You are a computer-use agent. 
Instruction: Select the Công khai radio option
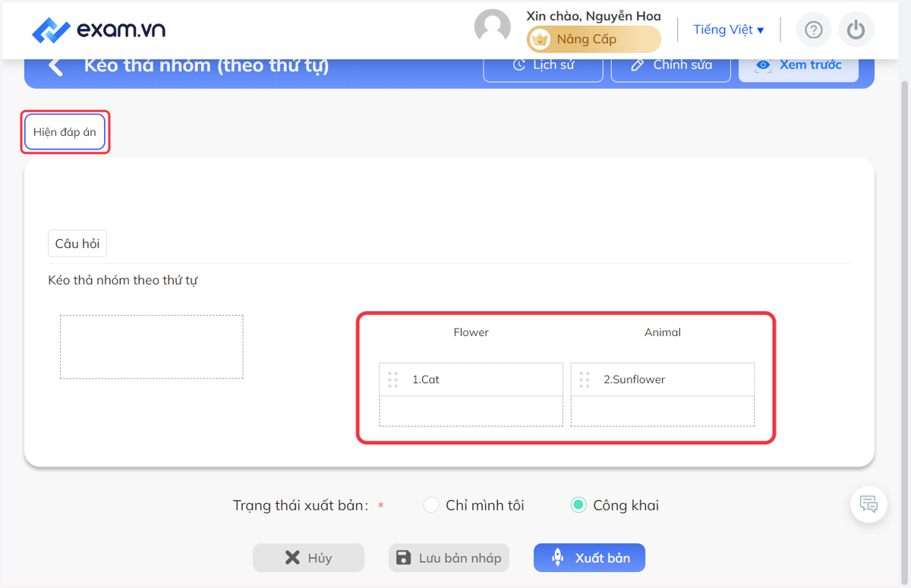578,505
